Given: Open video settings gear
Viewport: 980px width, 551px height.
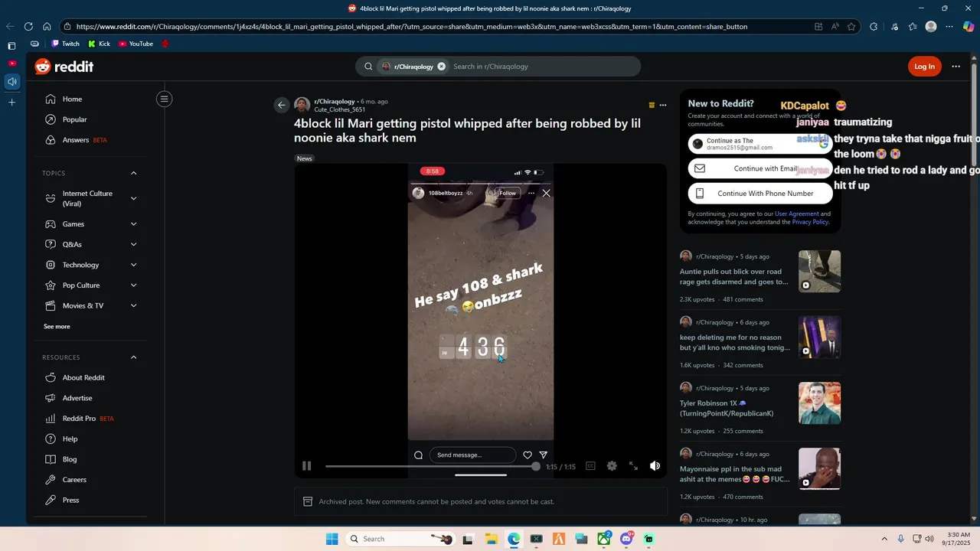Looking at the screenshot, I should tap(612, 466).
